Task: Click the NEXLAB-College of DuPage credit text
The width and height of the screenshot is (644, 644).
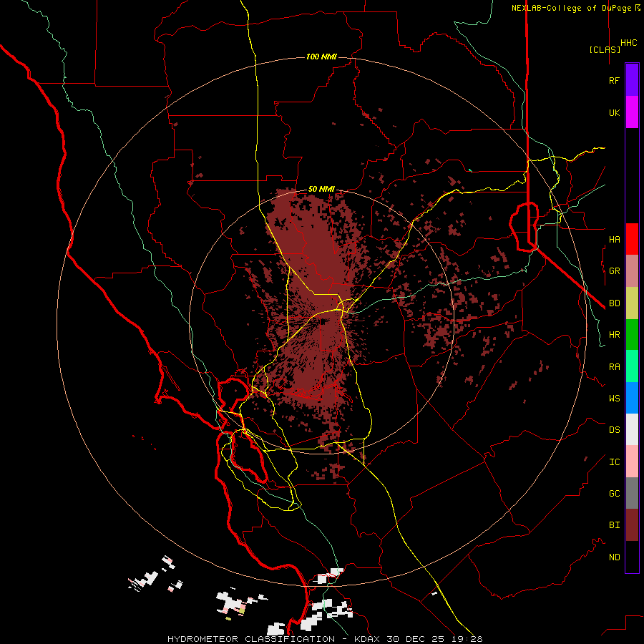Action: [571, 8]
